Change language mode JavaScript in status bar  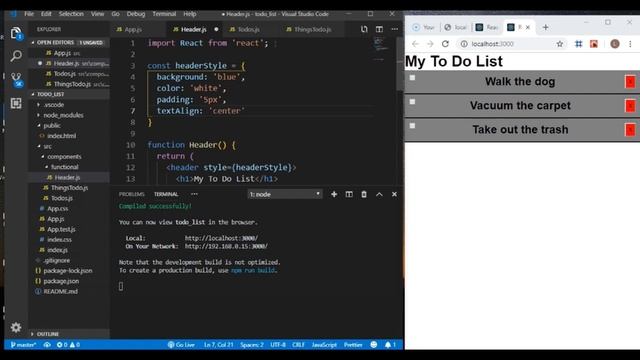click(x=324, y=344)
